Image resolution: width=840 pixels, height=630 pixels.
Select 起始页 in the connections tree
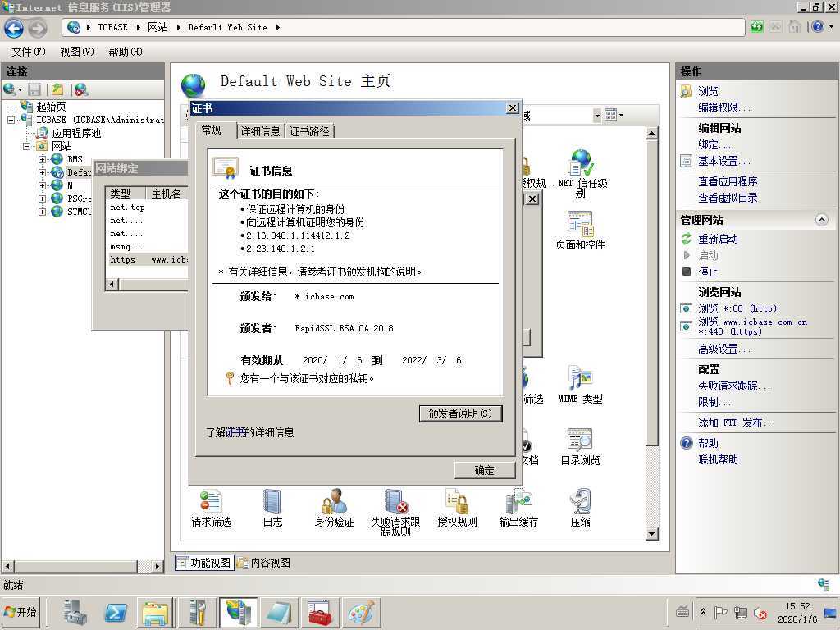click(51, 107)
